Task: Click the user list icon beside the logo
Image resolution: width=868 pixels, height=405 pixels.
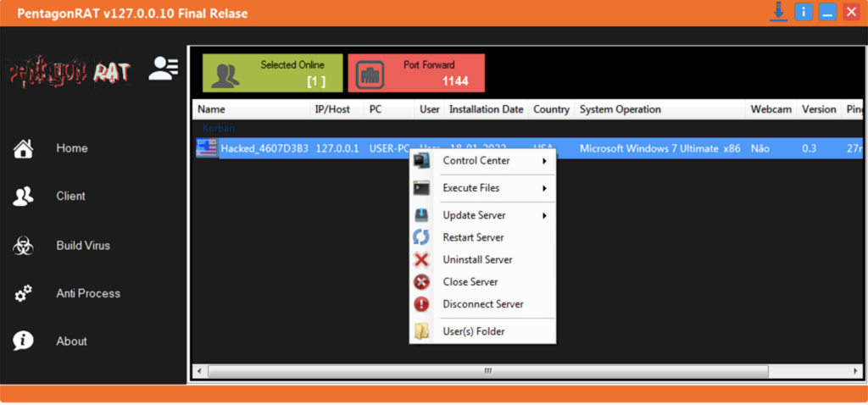Action: [x=164, y=69]
